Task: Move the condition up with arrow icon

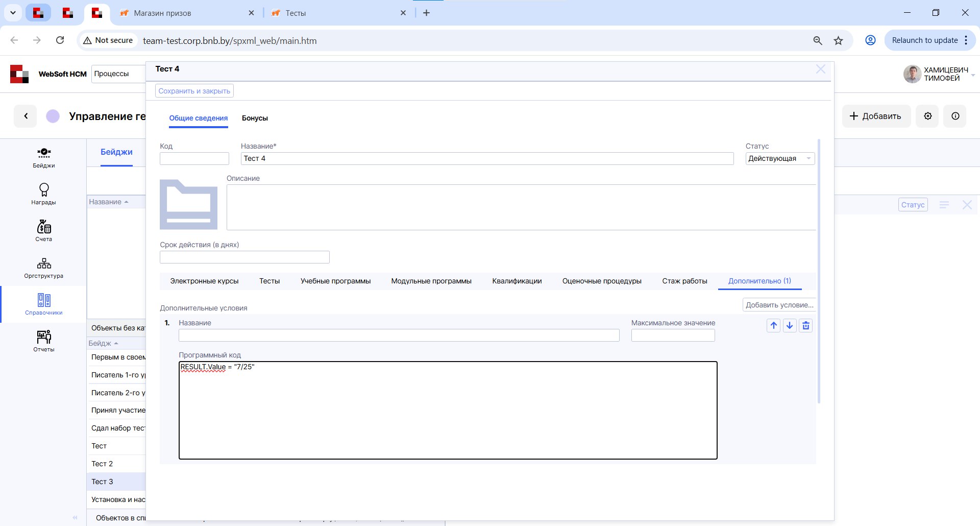Action: (x=773, y=326)
